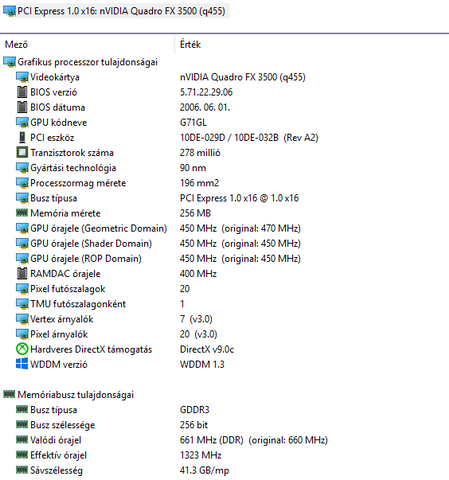Select the Memória mérete label
Screen dimensions: 449x480
click(65, 213)
